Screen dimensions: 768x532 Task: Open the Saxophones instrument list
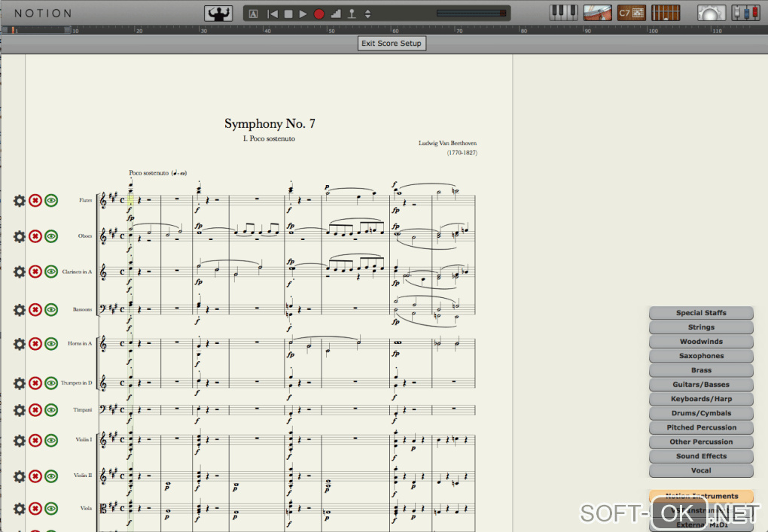pos(701,356)
